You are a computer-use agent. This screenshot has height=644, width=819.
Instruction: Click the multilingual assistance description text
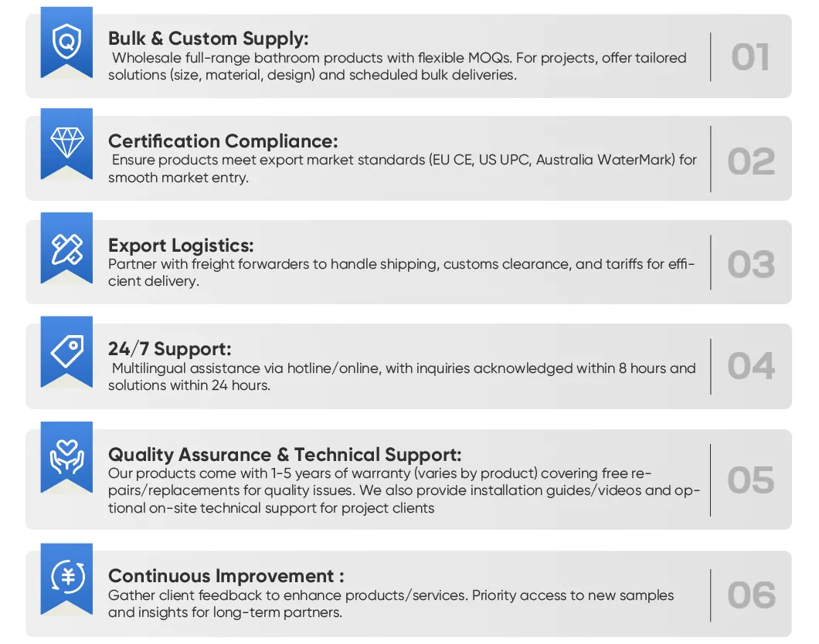point(402,377)
